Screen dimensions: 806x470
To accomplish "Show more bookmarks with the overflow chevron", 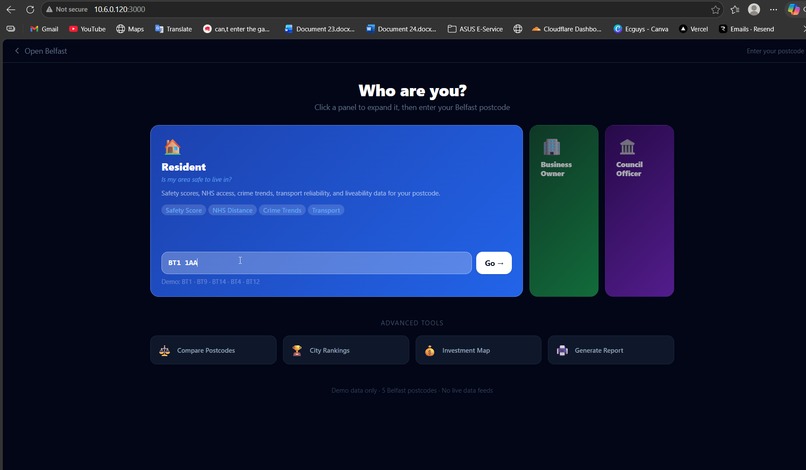I will pyautogui.click(x=803, y=29).
